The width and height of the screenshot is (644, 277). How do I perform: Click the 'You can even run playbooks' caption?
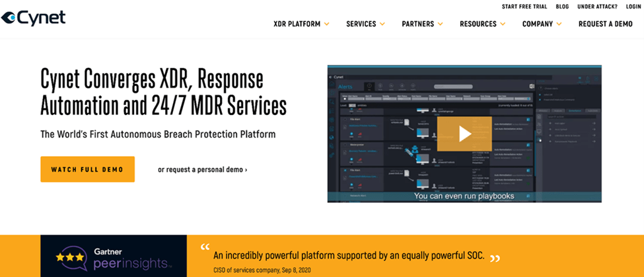pyautogui.click(x=464, y=196)
